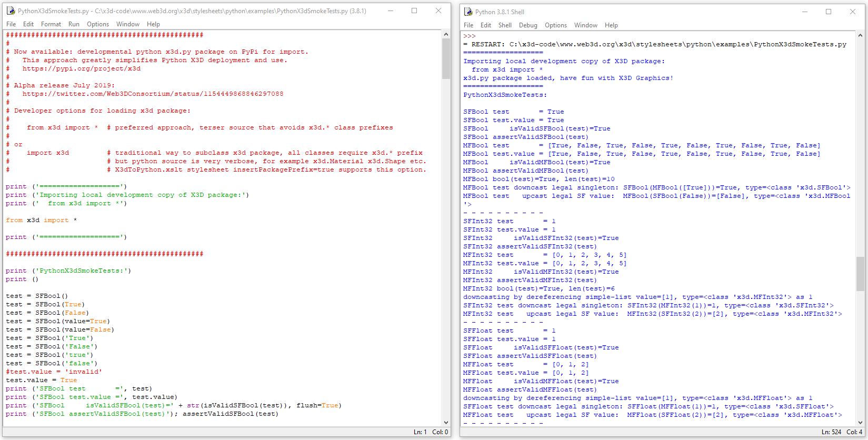Open the Format menu in the editor
This screenshot has width=868, height=440.
click(x=51, y=24)
